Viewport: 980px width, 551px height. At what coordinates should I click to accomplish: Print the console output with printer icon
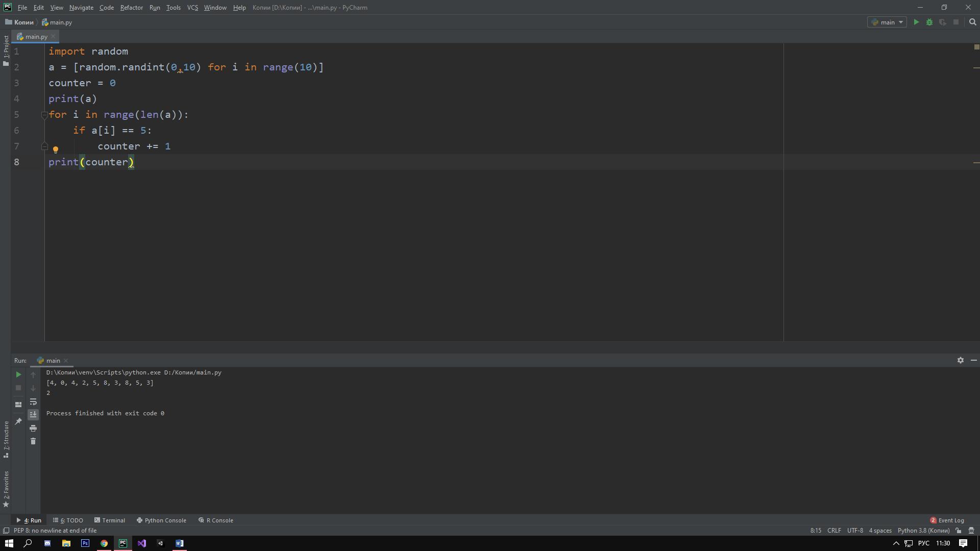click(33, 428)
